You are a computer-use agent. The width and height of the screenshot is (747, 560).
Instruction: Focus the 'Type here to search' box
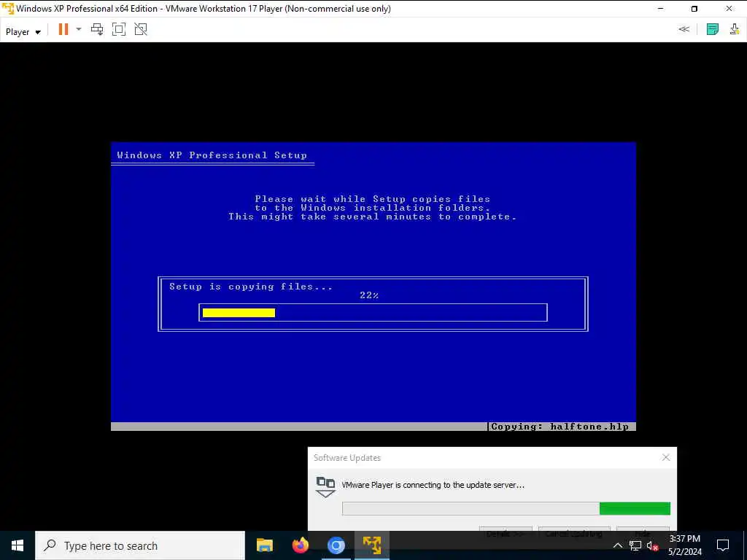coord(140,545)
